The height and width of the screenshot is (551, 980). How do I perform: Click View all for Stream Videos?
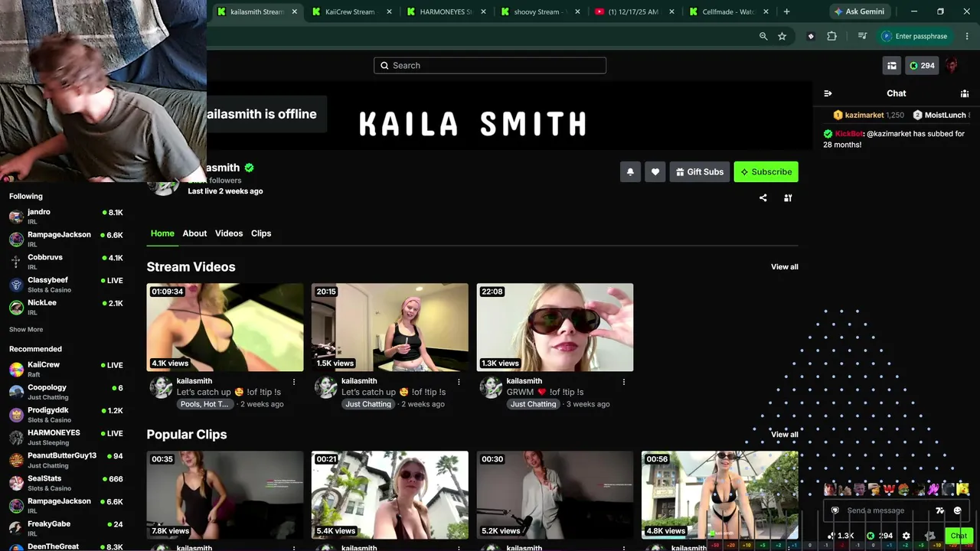(785, 267)
